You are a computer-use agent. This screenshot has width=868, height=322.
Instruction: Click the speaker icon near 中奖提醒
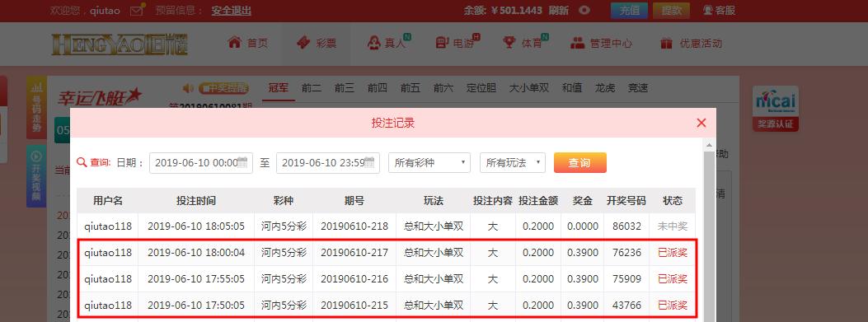click(189, 88)
